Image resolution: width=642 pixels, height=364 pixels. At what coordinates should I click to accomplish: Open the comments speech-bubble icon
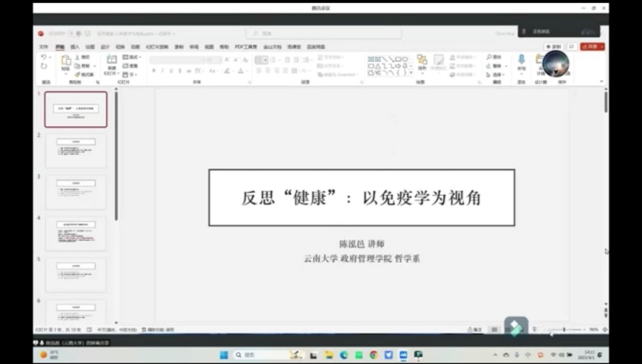point(571,47)
